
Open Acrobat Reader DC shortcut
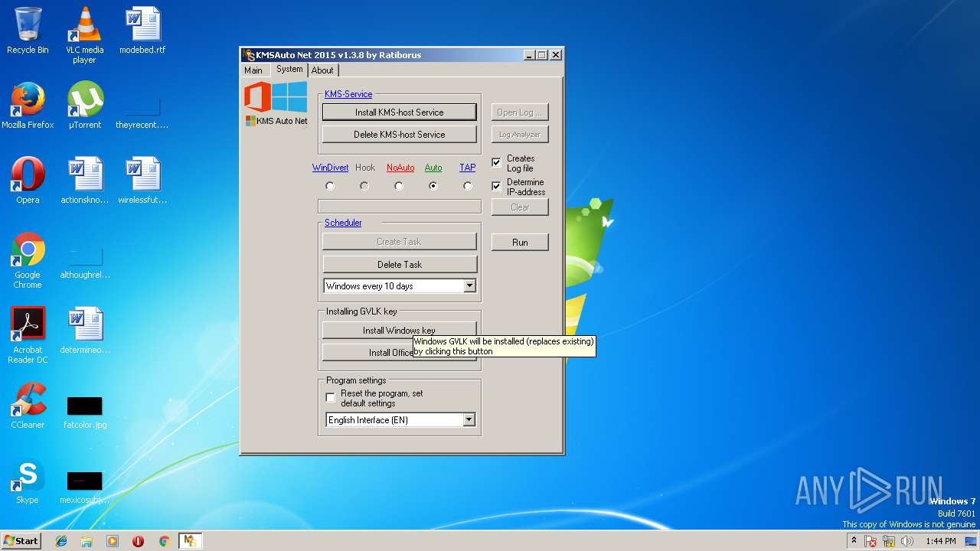click(28, 335)
